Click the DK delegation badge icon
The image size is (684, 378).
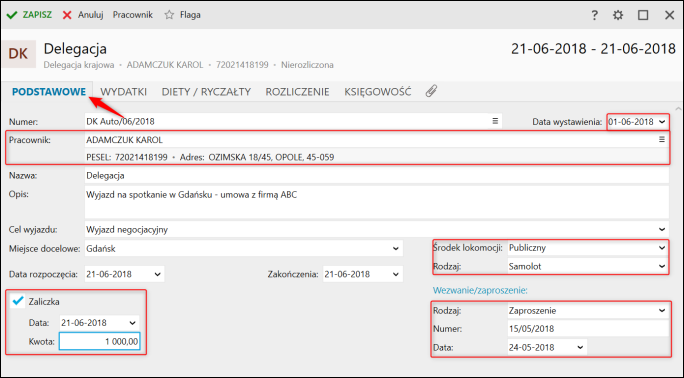coord(18,54)
